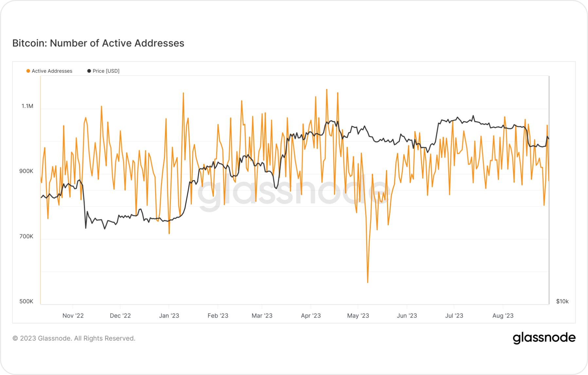
Task: Click the Nov '22 x-axis label
Action: [x=73, y=316]
